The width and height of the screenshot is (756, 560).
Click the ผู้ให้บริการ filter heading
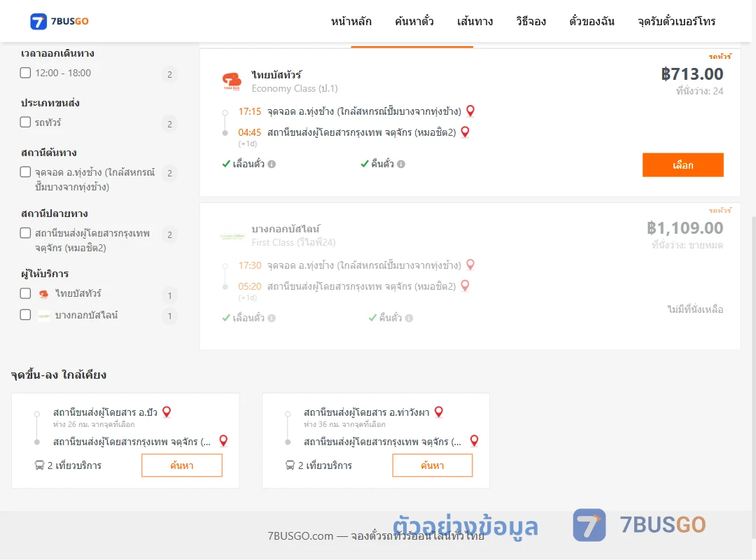click(45, 274)
